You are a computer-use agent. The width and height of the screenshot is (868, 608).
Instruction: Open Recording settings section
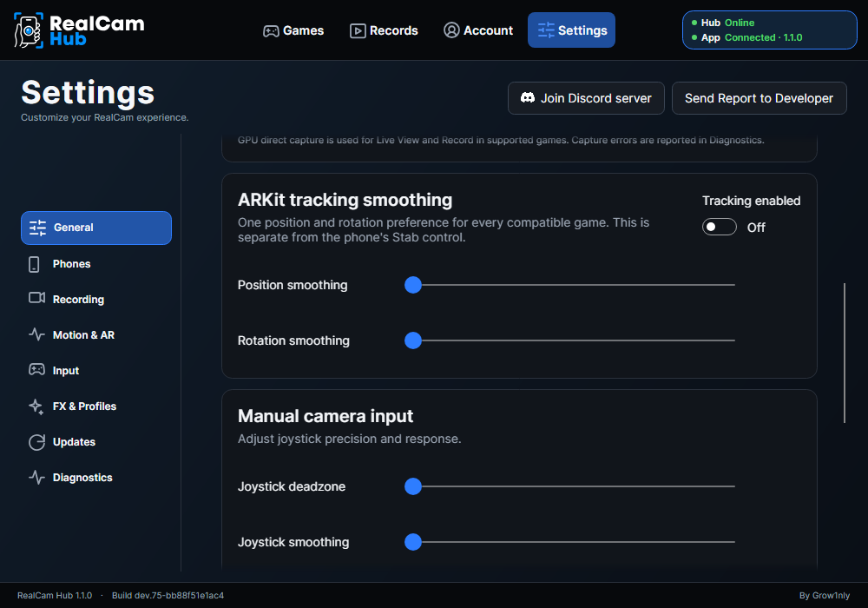(x=96, y=300)
